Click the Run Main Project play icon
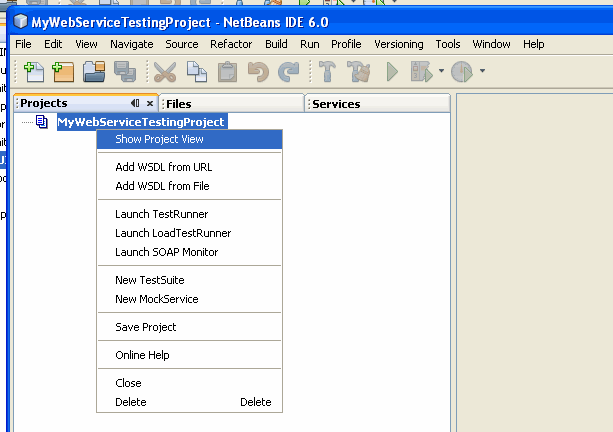Screen dimensions: 613x432 [392, 72]
